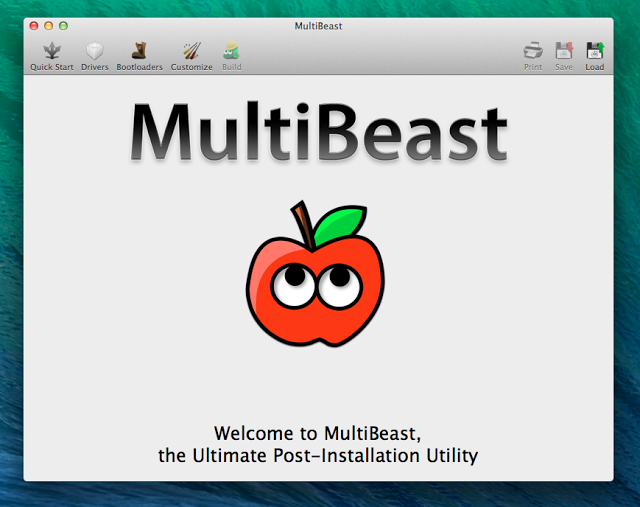640x507 pixels.
Task: Open the Drivers section
Action: pos(95,56)
